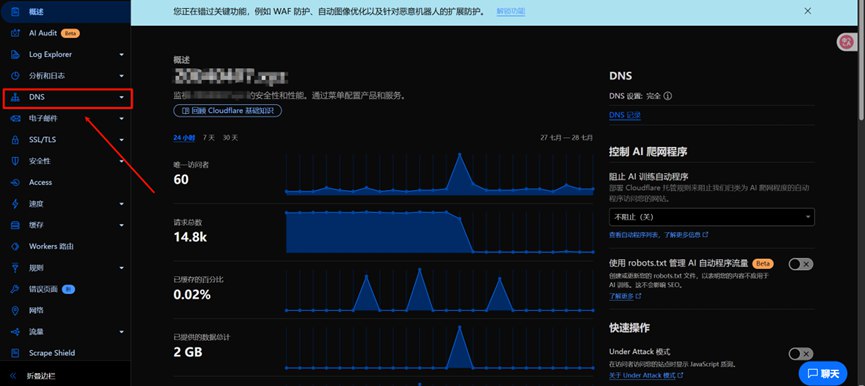Toggle the robots.txt AI traffic switch
The width and height of the screenshot is (865, 386).
(800, 264)
